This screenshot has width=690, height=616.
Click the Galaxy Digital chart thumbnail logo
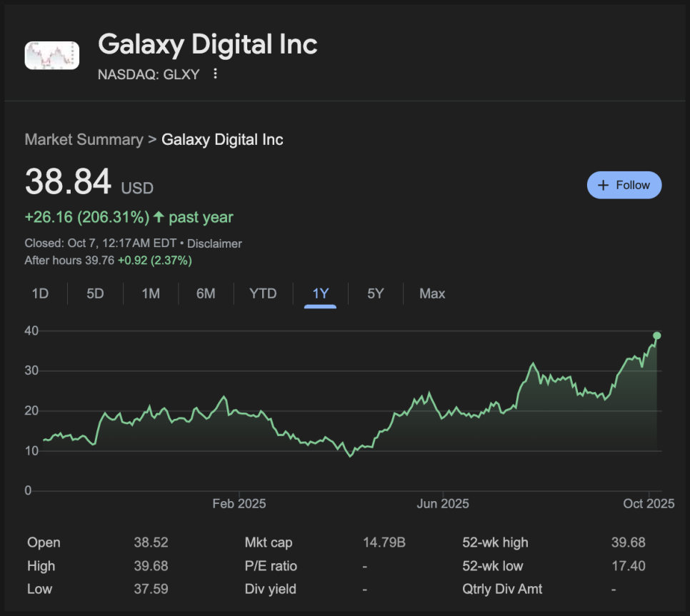pyautogui.click(x=51, y=55)
